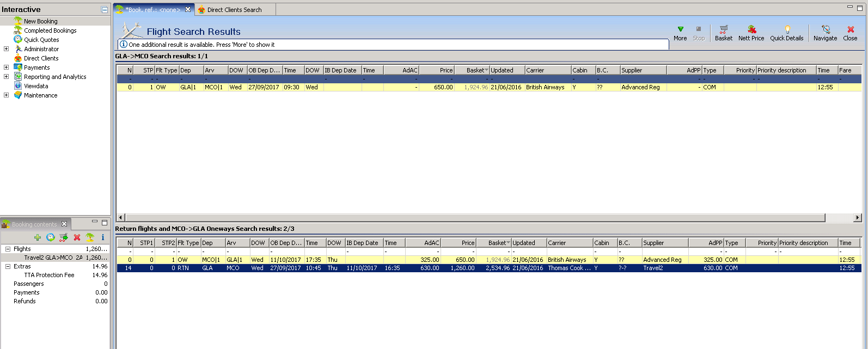
Task: Open New Booking in Interactive tree
Action: click(40, 21)
